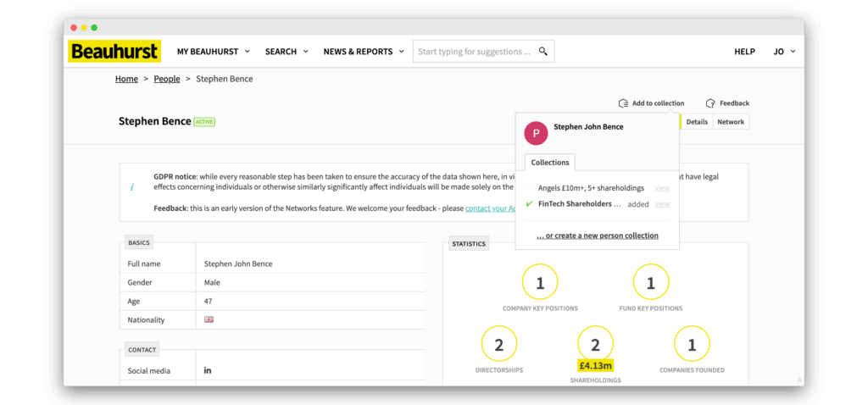
Task: Go to the Home breadcrumb link
Action: click(126, 79)
